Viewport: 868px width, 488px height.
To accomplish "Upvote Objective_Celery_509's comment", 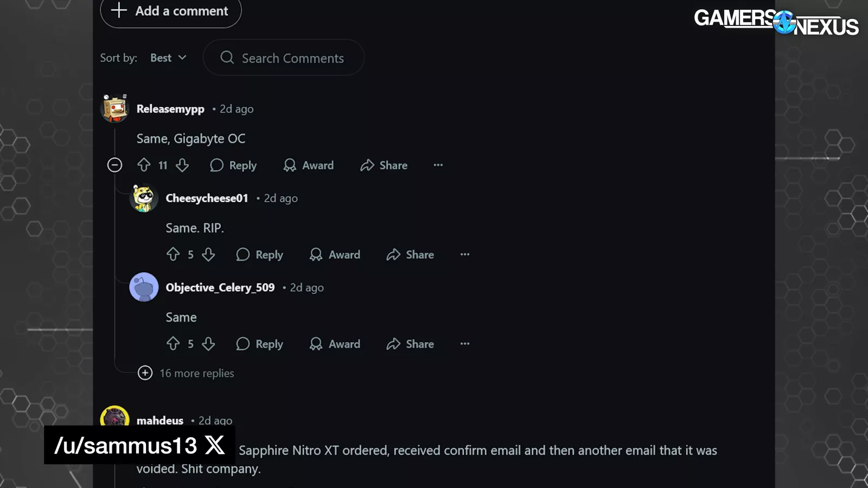I will click(173, 344).
